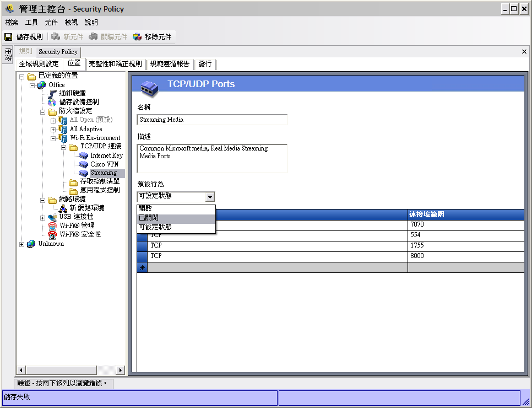This screenshot has height=408, width=532.
Task: Click the 名稱 field with Streaming Media
Action: point(212,120)
